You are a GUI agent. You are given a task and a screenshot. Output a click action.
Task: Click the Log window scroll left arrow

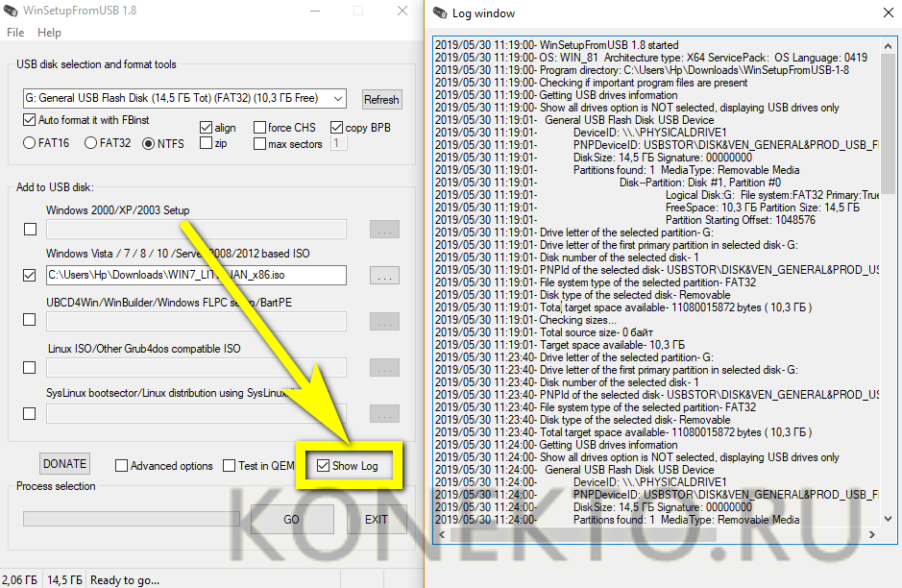point(443,534)
